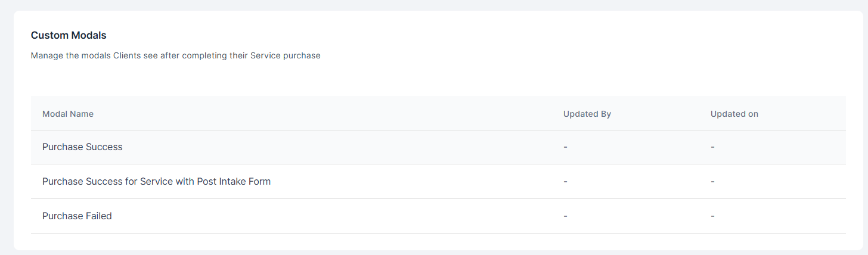The image size is (868, 255).
Task: Open the Purchase Success modal row
Action: pyautogui.click(x=82, y=147)
